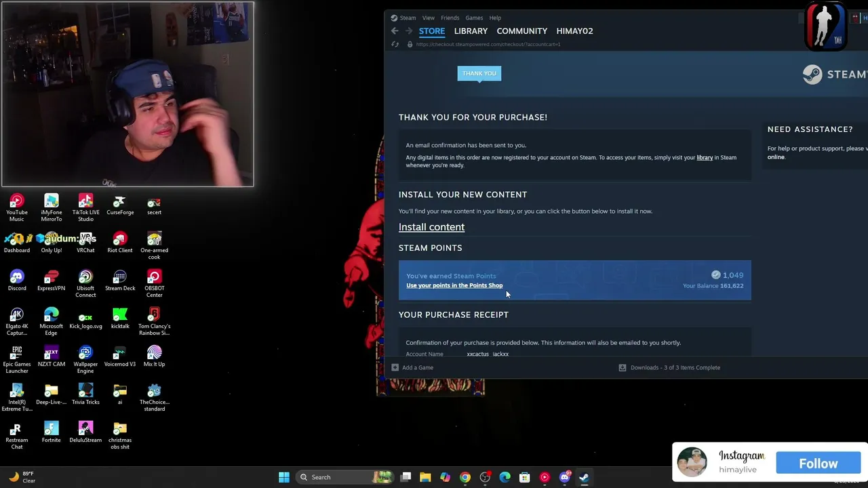Select the NZXT CAM desktop icon

point(52,357)
